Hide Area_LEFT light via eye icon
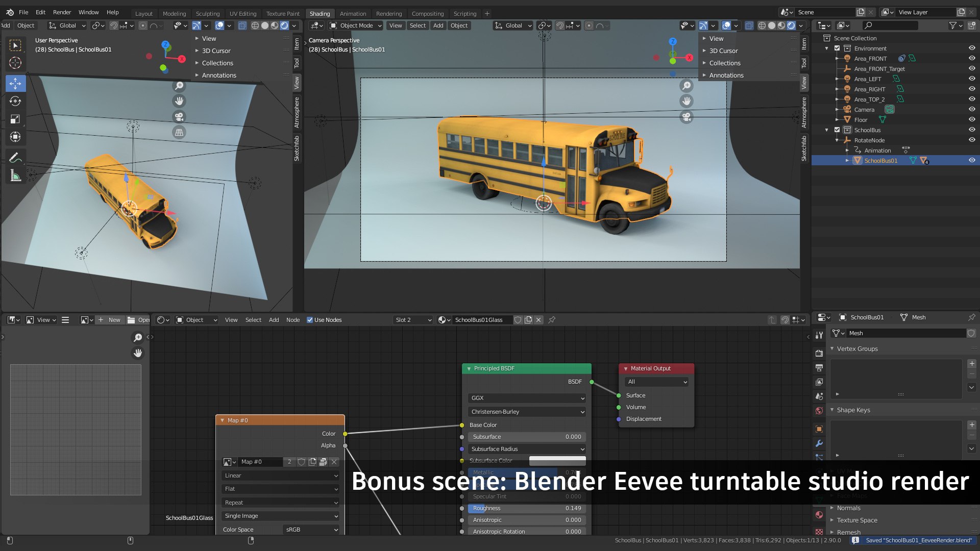This screenshot has height=551, width=980. (972, 79)
